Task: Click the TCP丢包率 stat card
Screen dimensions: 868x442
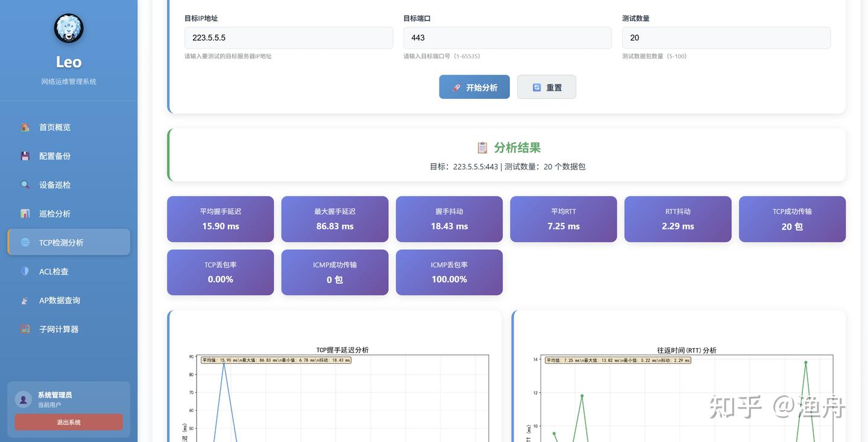Action: (221, 271)
